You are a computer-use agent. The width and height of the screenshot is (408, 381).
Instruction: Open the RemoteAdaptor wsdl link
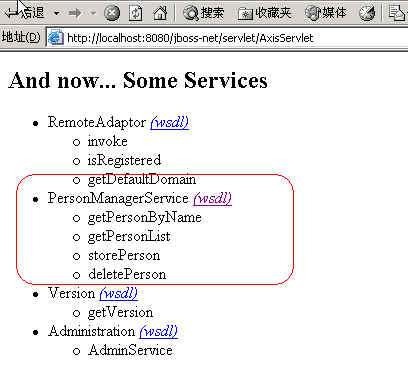tap(170, 122)
